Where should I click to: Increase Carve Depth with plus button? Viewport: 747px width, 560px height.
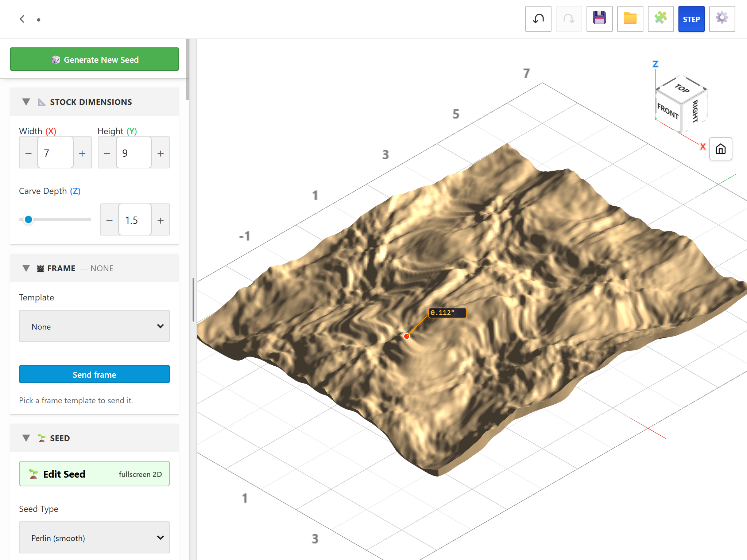[x=160, y=220]
